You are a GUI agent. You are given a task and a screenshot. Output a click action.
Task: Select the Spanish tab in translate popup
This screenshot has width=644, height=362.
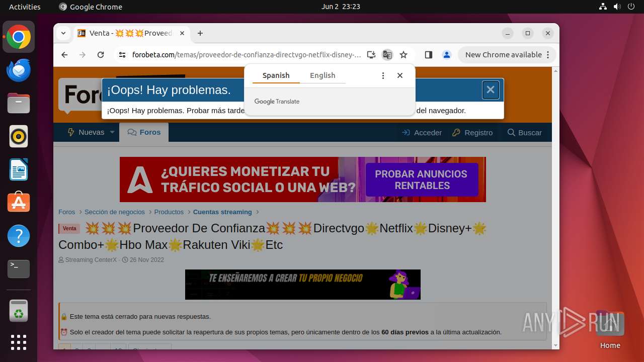click(276, 75)
